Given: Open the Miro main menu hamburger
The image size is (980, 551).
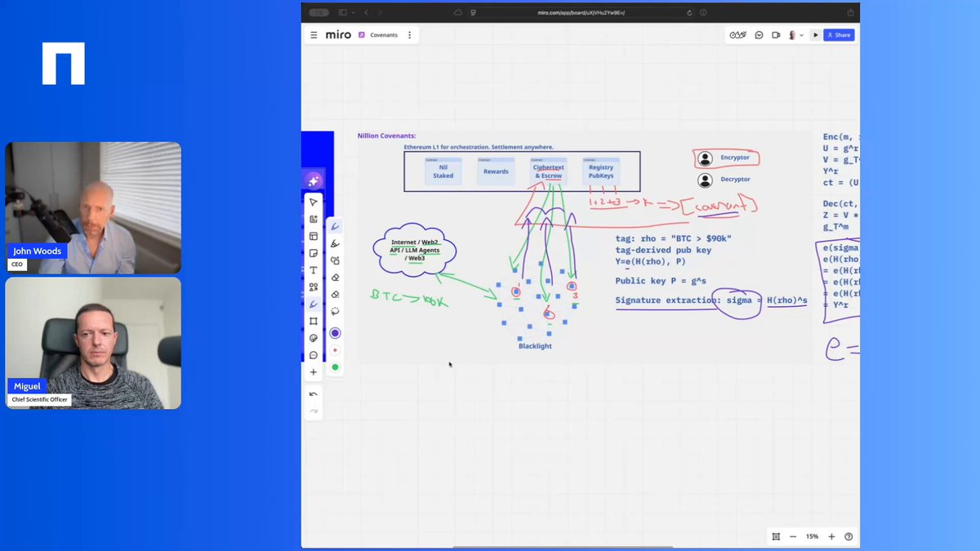Looking at the screenshot, I should [x=314, y=35].
